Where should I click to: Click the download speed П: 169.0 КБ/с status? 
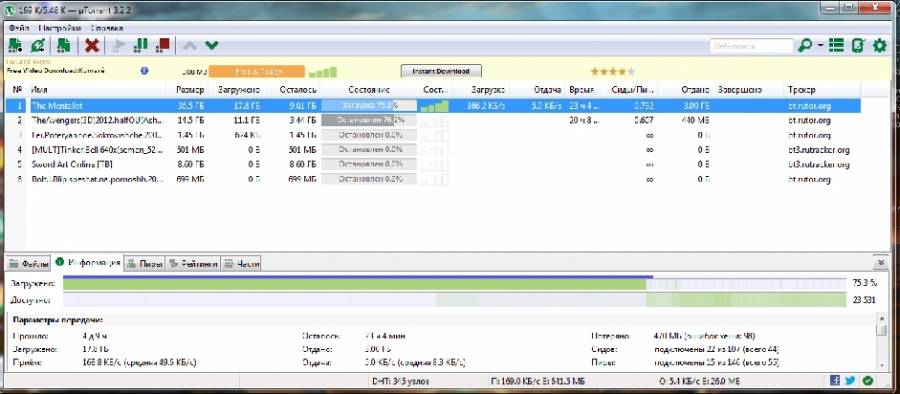(x=537, y=381)
